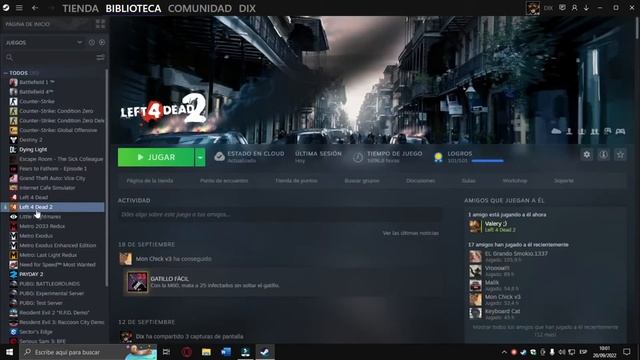Select Internet Cafe Simulator
This screenshot has height=360, width=640.
pos(47,188)
